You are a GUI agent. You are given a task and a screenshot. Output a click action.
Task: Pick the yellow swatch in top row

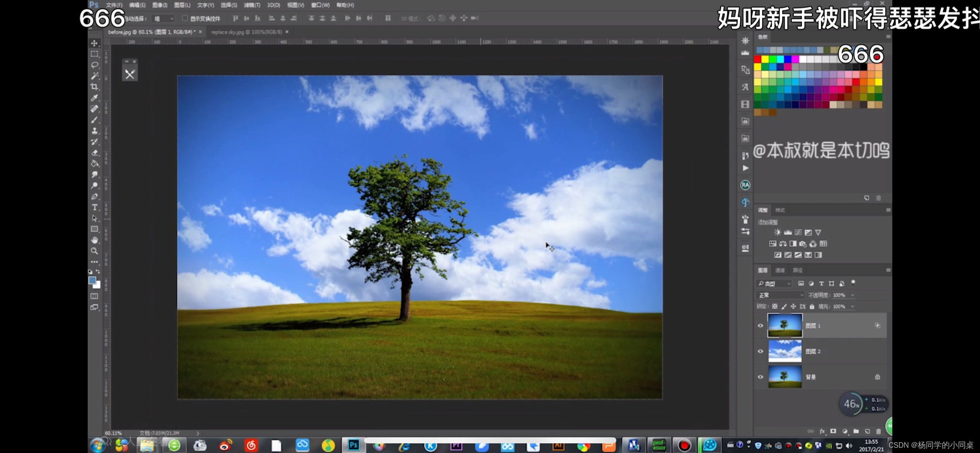(765, 59)
